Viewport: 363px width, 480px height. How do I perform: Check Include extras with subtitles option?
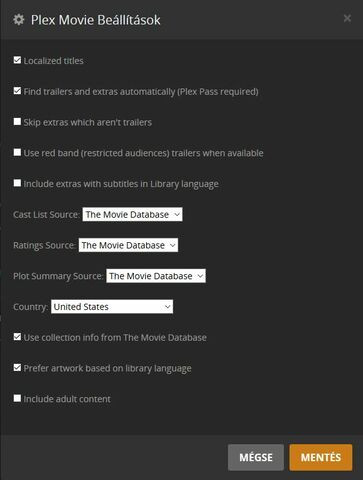17,183
